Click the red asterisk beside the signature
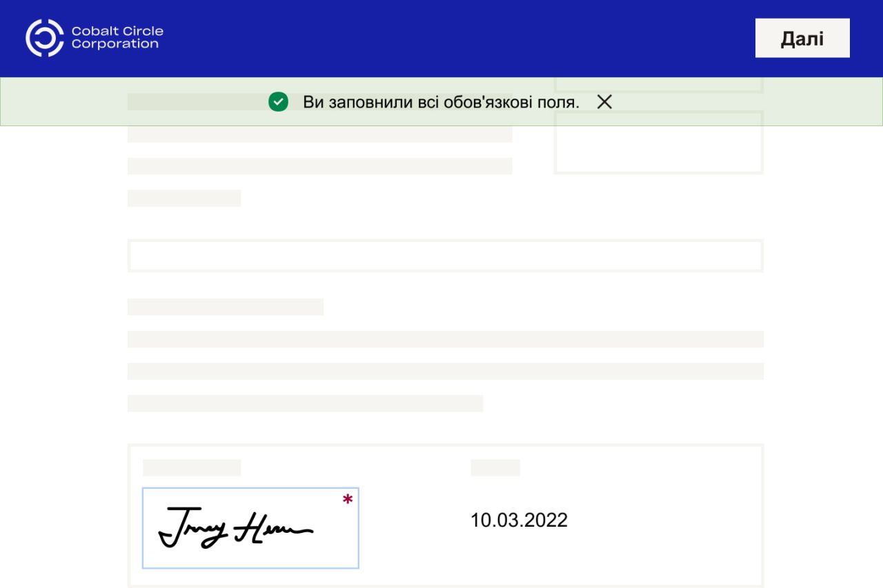883x588 pixels. point(347,500)
